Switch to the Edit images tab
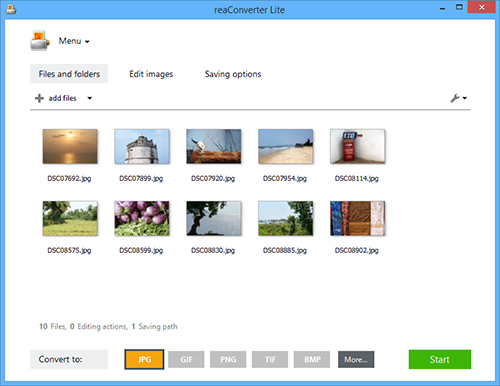This screenshot has height=386, width=500. click(x=151, y=74)
